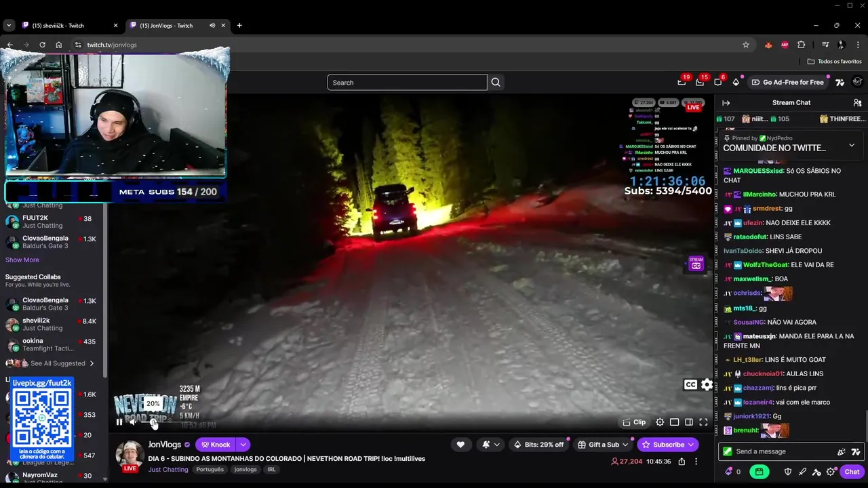Viewport: 868px width, 488px height.
Task: Open tab search dropdown arrow
Action: [8, 26]
